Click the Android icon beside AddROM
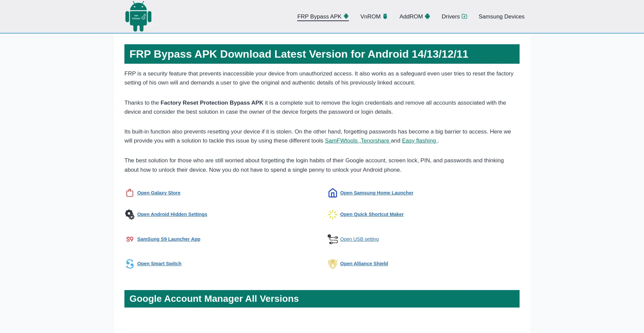 coord(427,16)
